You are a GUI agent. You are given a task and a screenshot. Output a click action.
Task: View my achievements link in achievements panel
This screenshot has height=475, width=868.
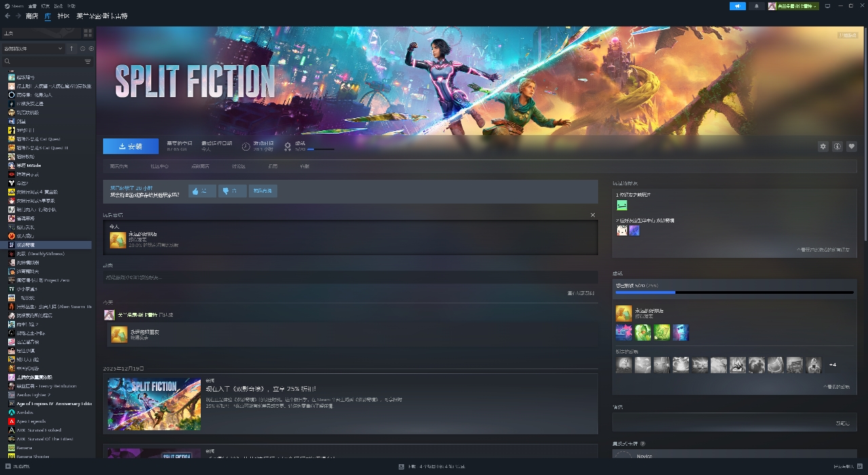point(837,387)
